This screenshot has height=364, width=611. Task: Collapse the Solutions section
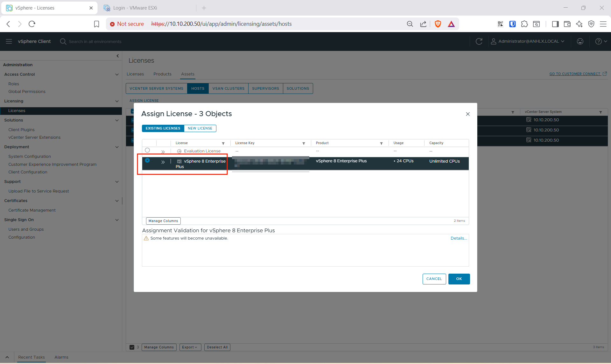click(117, 120)
